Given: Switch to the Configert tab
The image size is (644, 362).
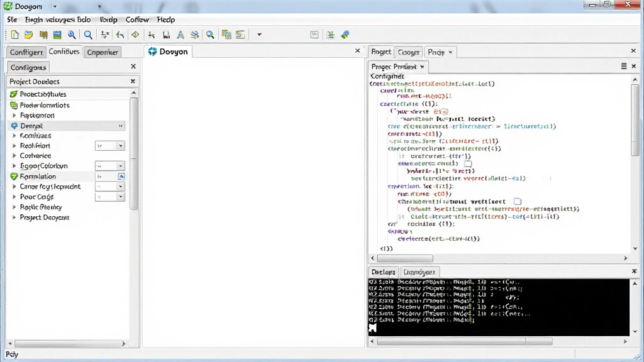Looking at the screenshot, I should point(26,52).
